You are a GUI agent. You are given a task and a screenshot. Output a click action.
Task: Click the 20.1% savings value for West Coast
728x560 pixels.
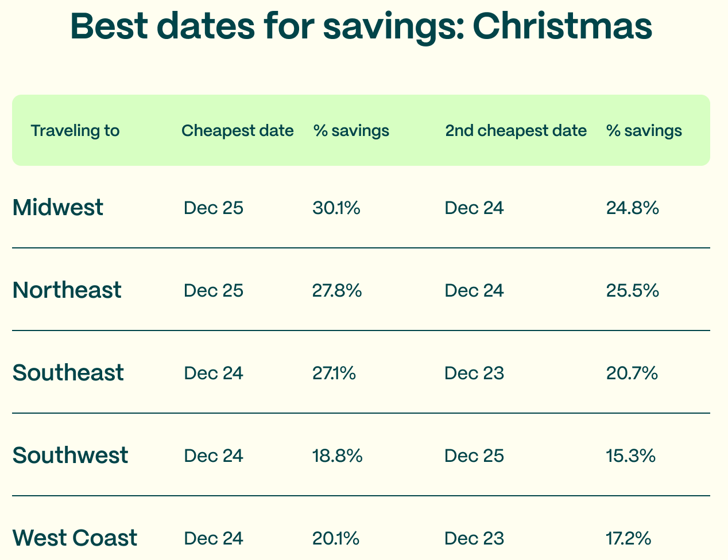click(x=336, y=538)
